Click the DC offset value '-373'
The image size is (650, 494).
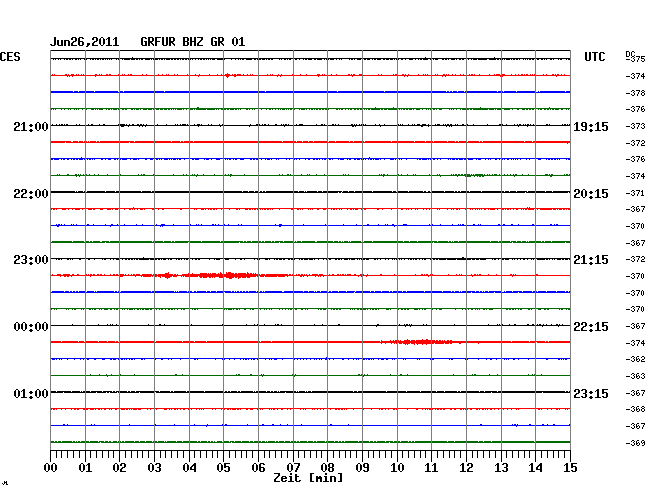(635, 126)
